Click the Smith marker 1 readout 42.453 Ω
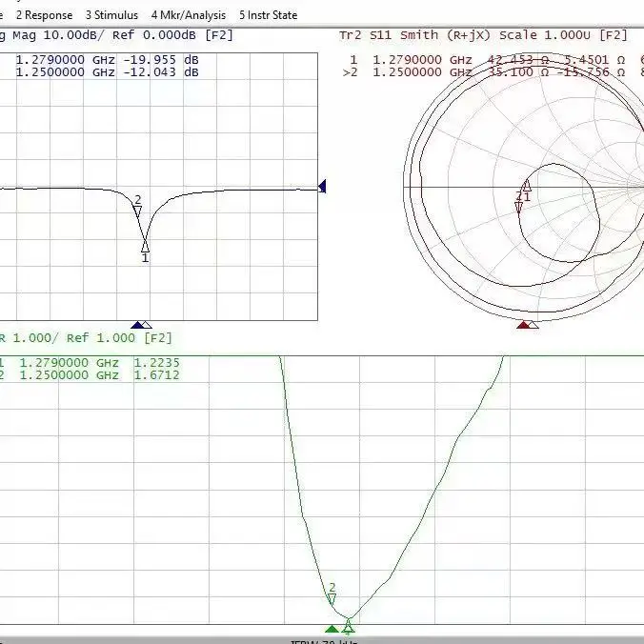 pyautogui.click(x=518, y=60)
